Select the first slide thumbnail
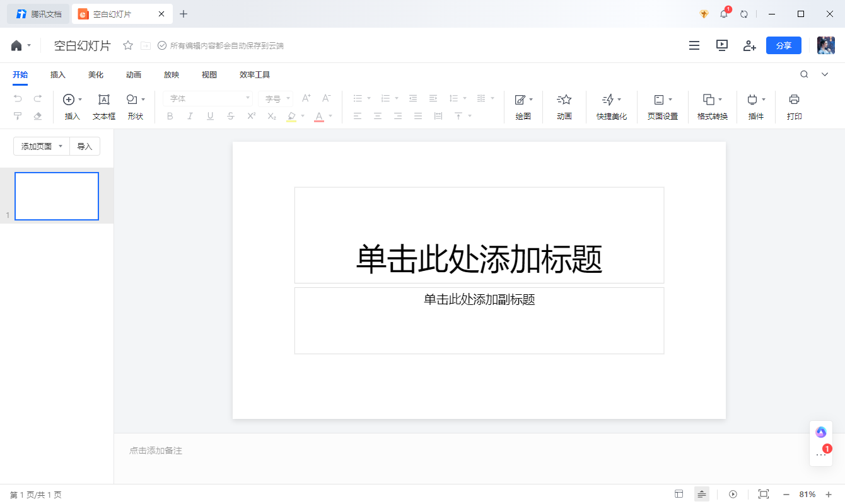Screen dimensions: 845x504 56,196
